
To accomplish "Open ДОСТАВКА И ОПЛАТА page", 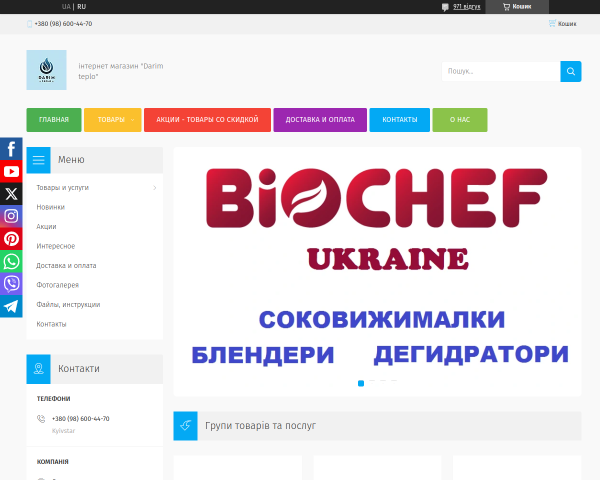I will [x=320, y=120].
